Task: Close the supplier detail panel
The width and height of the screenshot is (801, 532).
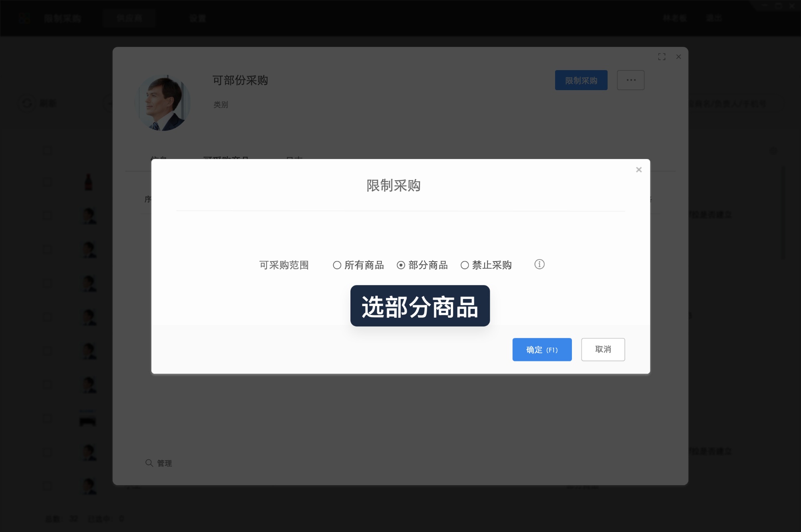Action: (x=678, y=57)
